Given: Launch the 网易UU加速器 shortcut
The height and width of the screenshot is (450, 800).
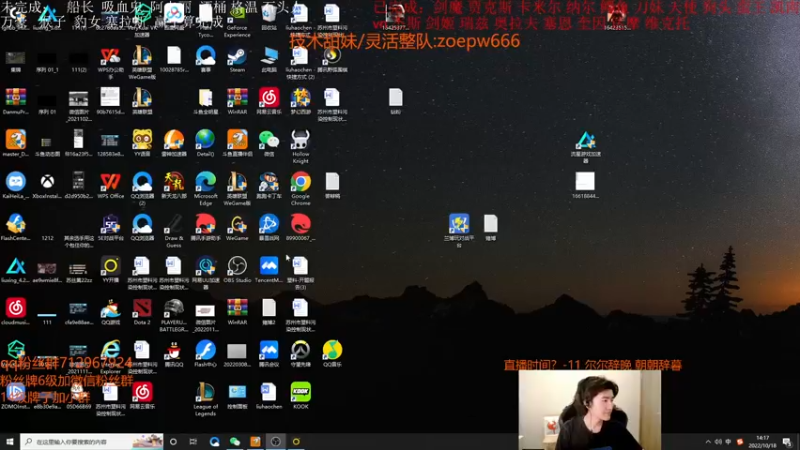Looking at the screenshot, I should click(x=206, y=273).
